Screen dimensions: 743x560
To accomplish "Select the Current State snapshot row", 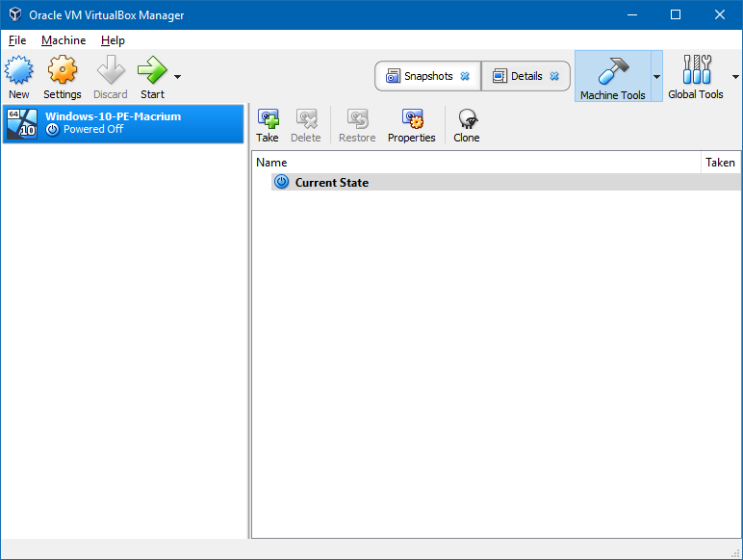I will point(331,182).
